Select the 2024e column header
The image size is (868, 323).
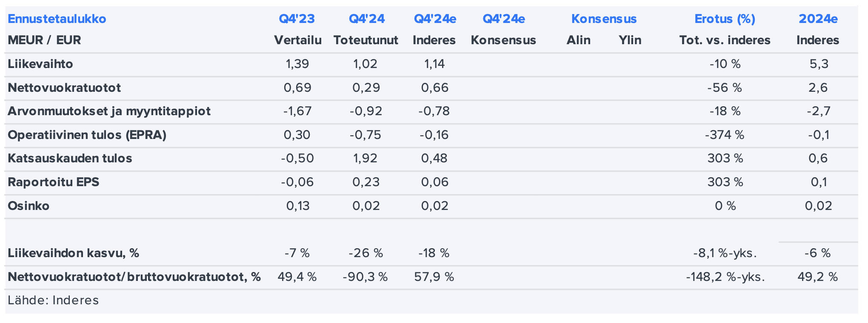point(818,19)
